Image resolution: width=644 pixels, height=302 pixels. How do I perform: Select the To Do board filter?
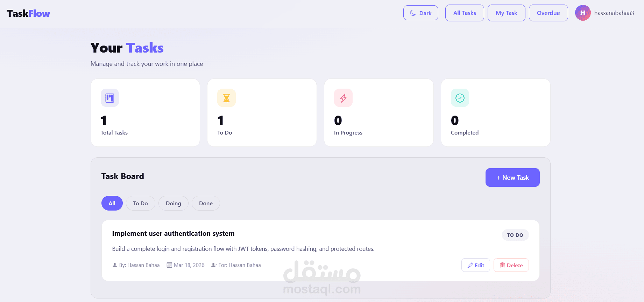pyautogui.click(x=140, y=203)
